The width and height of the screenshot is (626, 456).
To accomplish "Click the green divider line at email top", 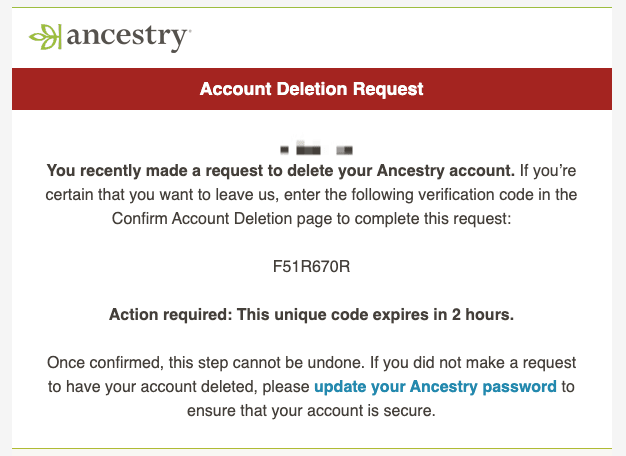I will [312, 7].
